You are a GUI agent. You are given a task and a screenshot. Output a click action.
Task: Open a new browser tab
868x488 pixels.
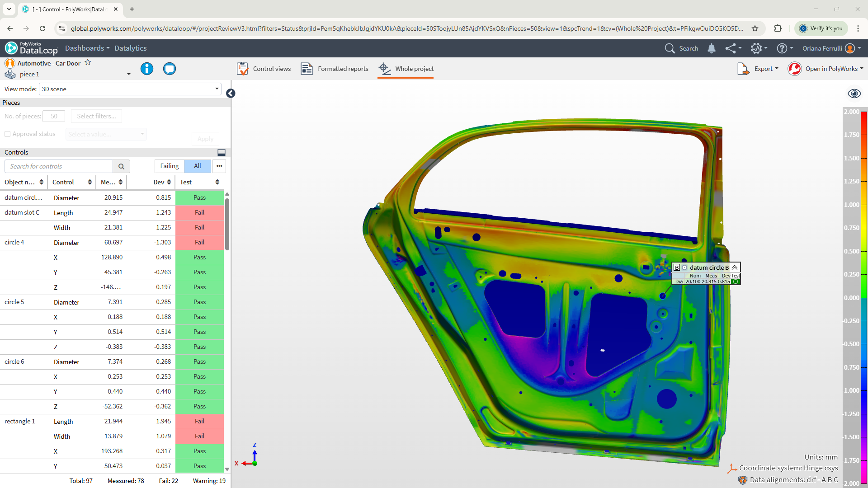tap(132, 9)
